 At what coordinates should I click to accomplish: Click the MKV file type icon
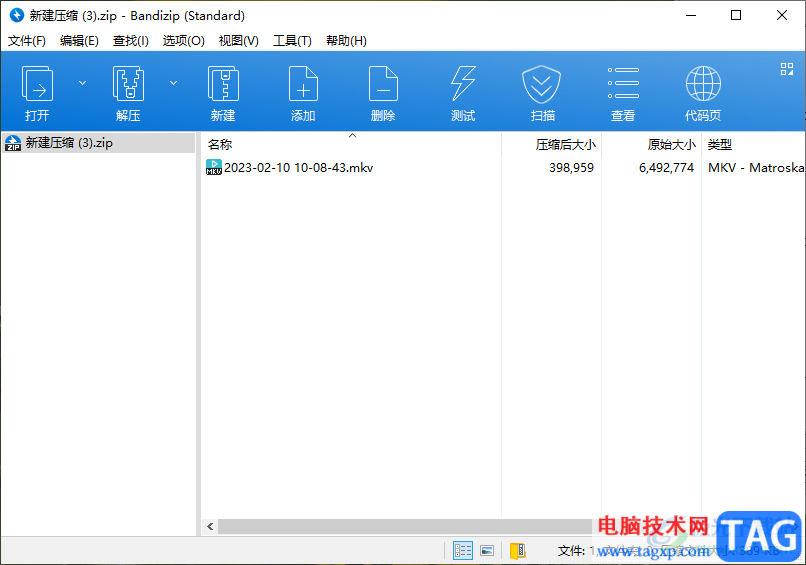point(214,167)
